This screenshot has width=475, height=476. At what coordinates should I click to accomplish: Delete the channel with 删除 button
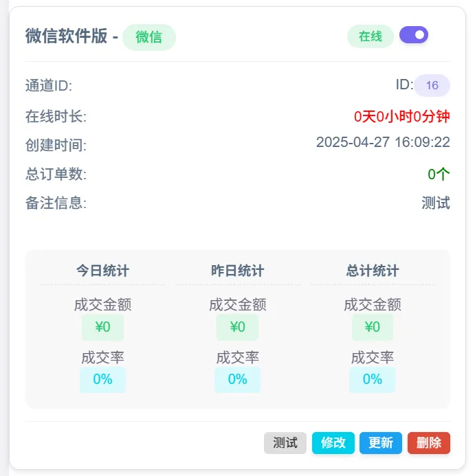tap(428, 443)
